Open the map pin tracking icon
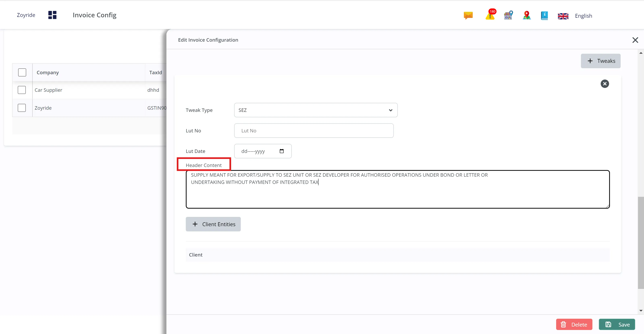This screenshot has width=644, height=334. click(527, 15)
